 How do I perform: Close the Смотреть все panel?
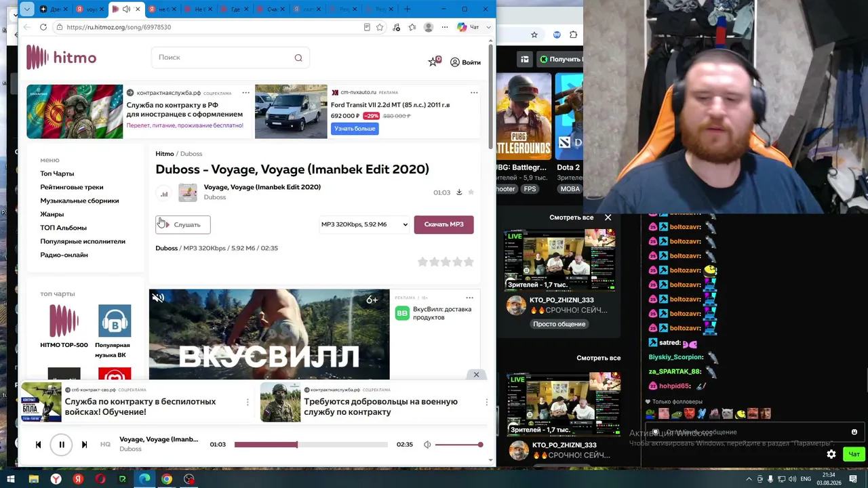(x=608, y=218)
